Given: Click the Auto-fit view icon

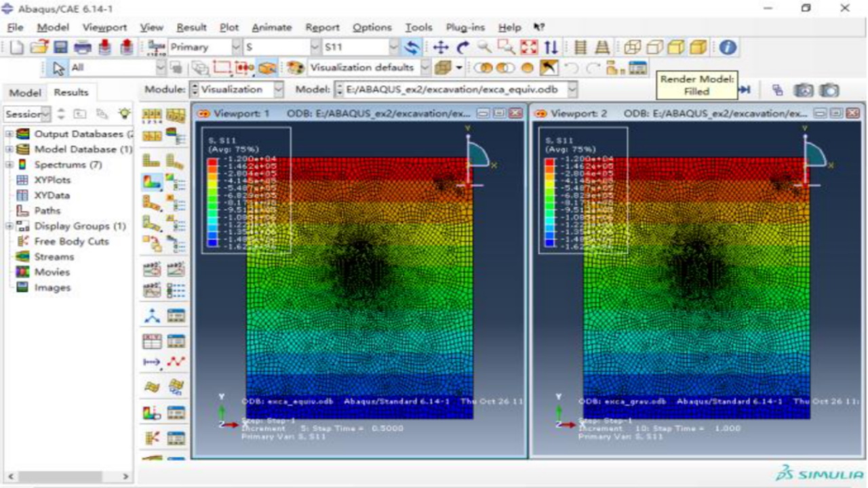Looking at the screenshot, I should (528, 47).
